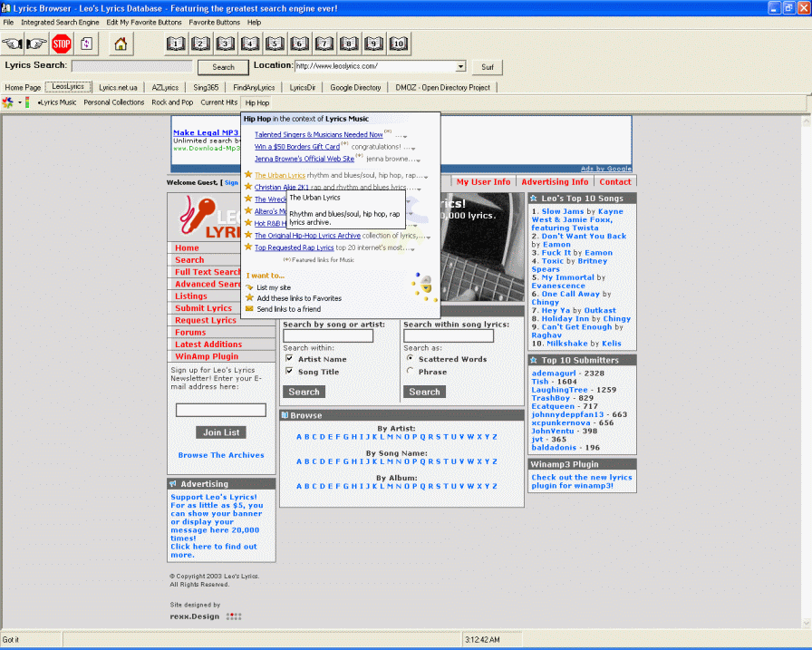Click the red STOP sign icon

coord(62,44)
